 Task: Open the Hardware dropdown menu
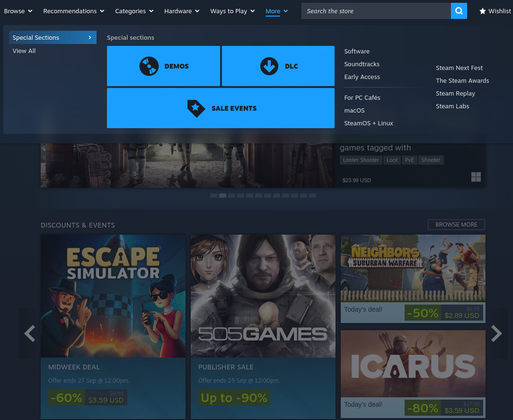tap(182, 11)
